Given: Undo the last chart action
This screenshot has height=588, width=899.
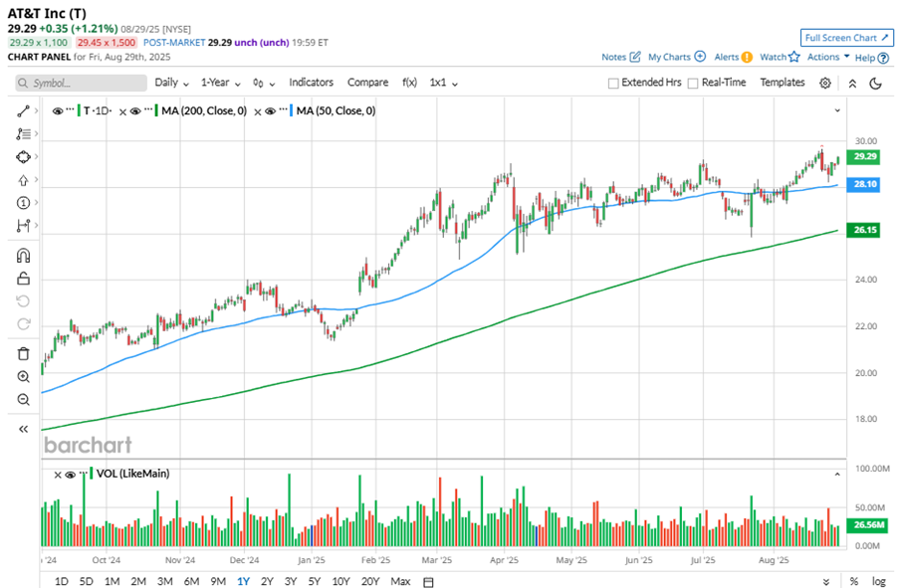Looking at the screenshot, I should [x=23, y=301].
